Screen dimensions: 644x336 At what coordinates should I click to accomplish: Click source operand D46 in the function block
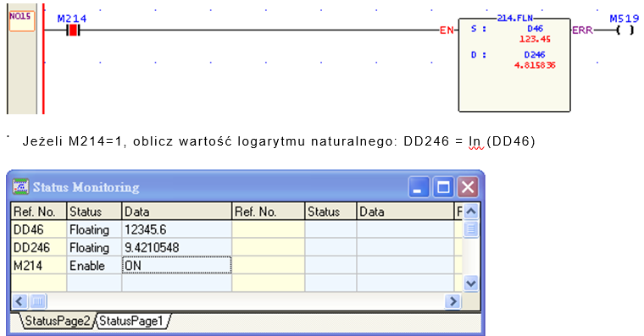click(x=536, y=29)
